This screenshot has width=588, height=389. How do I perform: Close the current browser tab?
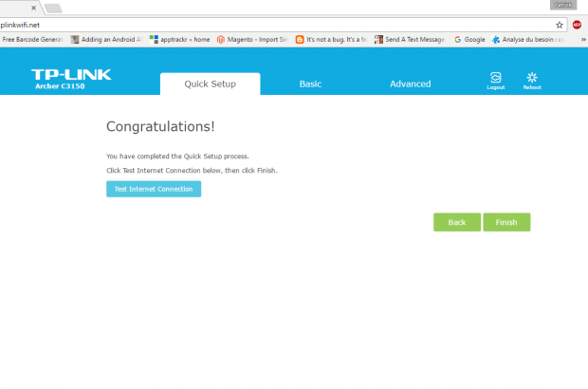tap(34, 8)
